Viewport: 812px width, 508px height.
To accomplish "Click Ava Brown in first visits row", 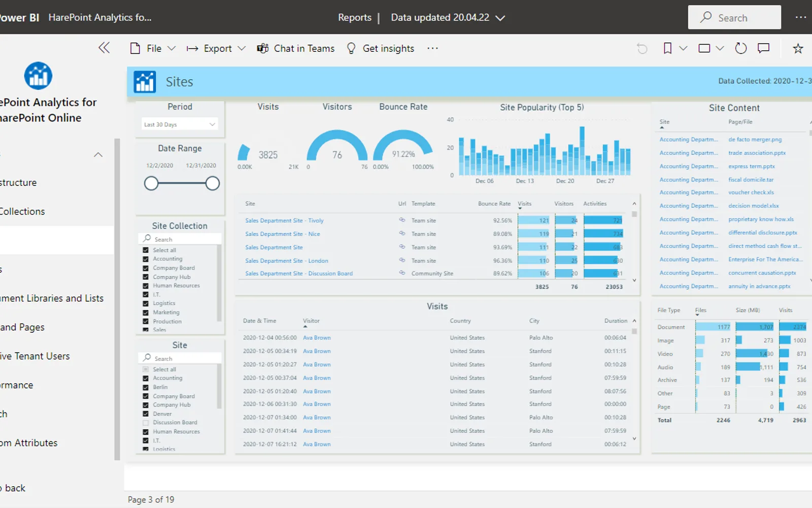I will [x=317, y=338].
